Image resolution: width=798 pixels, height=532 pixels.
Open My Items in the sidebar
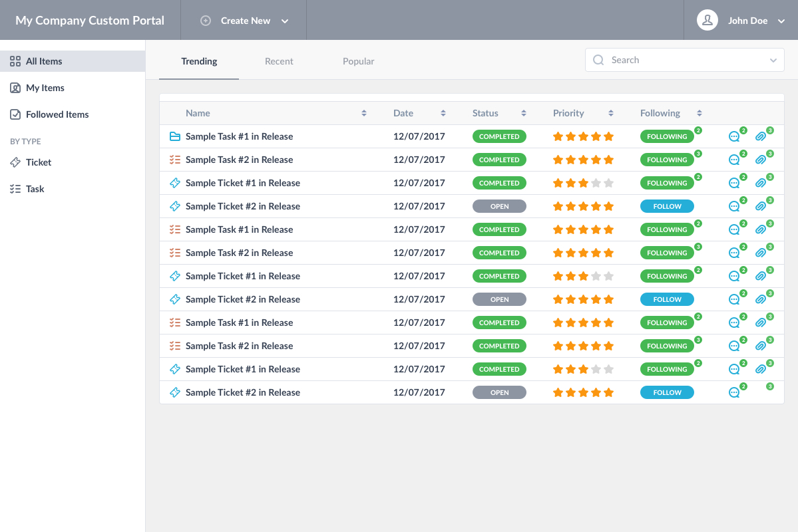pyautogui.click(x=45, y=88)
